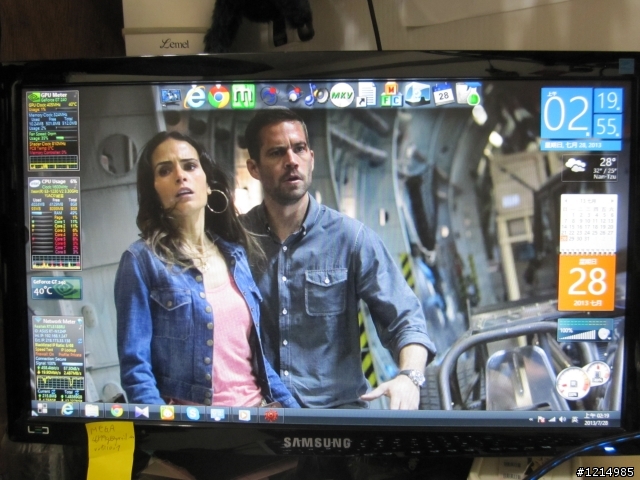Launch Google Chrome from the top dock
Image resolution: width=640 pixels, height=480 pixels.
click(219, 96)
